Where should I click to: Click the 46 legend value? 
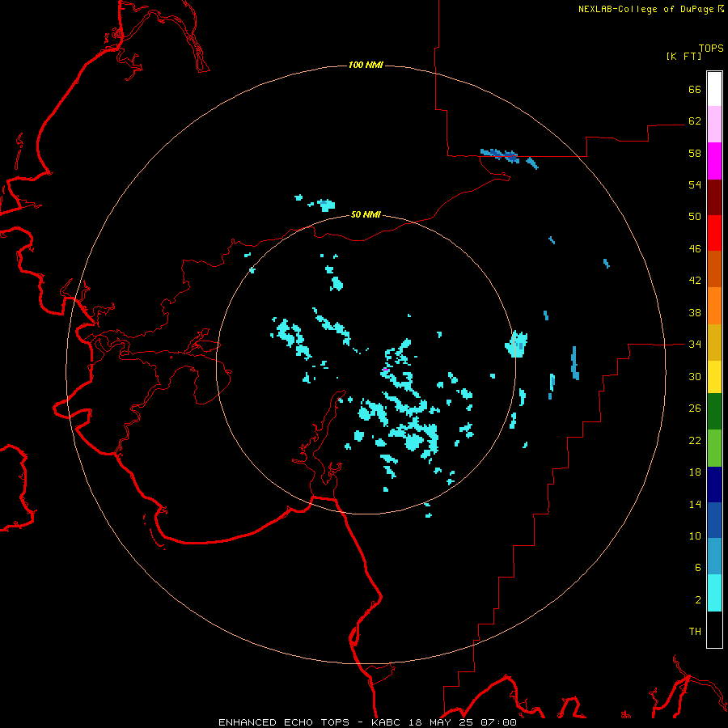click(695, 249)
